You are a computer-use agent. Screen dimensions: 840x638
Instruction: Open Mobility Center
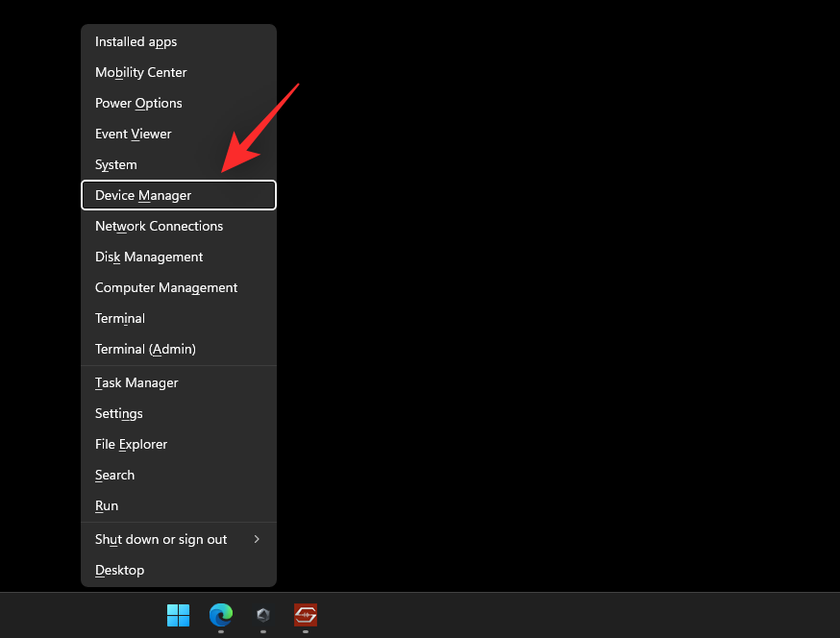[140, 72]
